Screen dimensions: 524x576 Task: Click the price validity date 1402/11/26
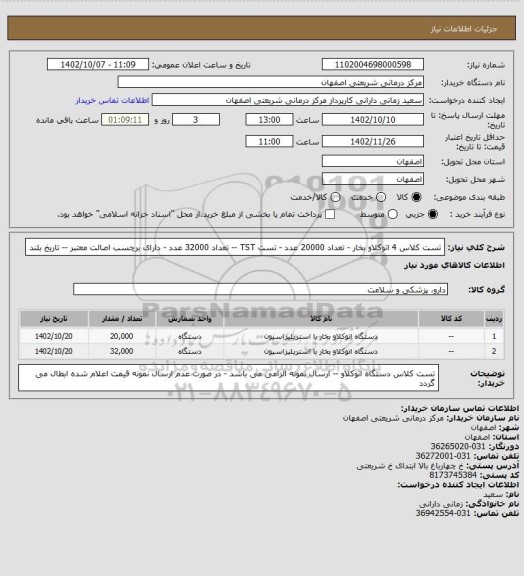click(x=373, y=141)
